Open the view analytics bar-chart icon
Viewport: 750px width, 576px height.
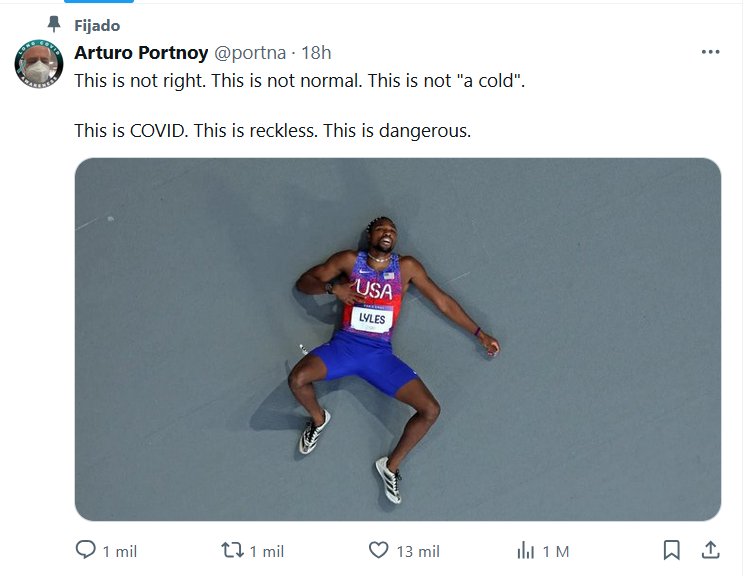coord(525,550)
